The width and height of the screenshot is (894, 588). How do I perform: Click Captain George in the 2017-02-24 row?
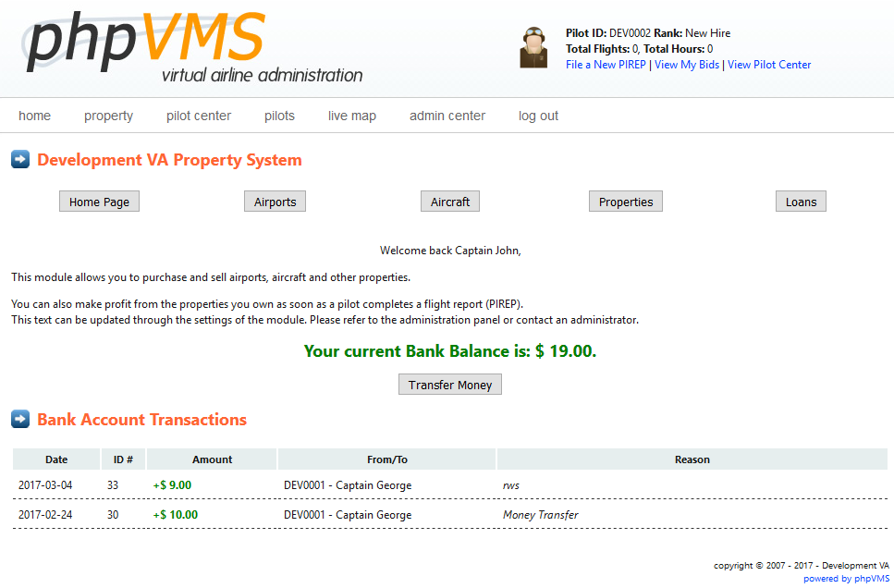tap(348, 514)
